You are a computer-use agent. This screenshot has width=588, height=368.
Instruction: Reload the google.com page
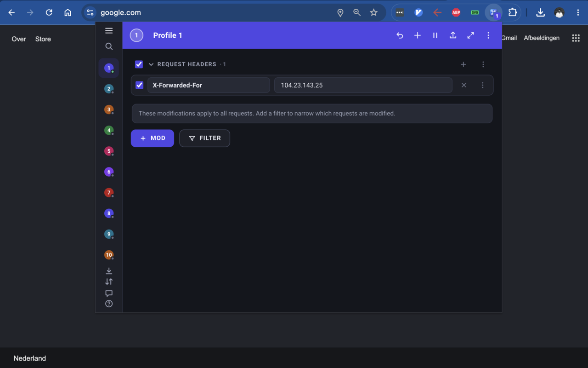coord(49,12)
